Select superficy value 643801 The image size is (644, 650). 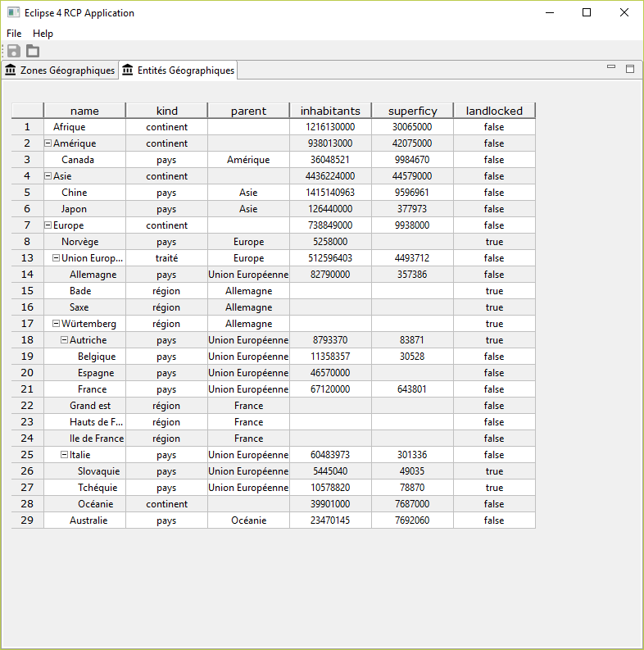pos(412,389)
